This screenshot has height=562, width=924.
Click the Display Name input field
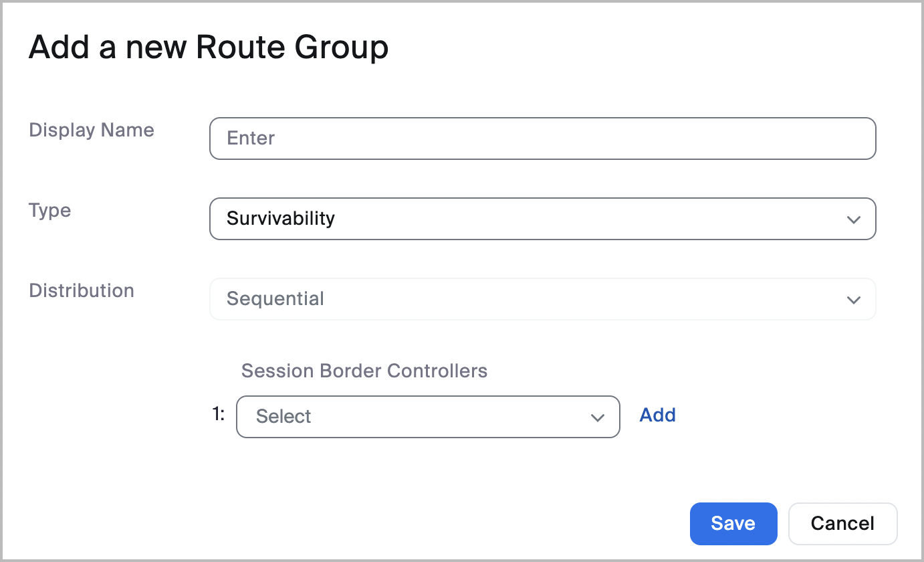coord(542,138)
